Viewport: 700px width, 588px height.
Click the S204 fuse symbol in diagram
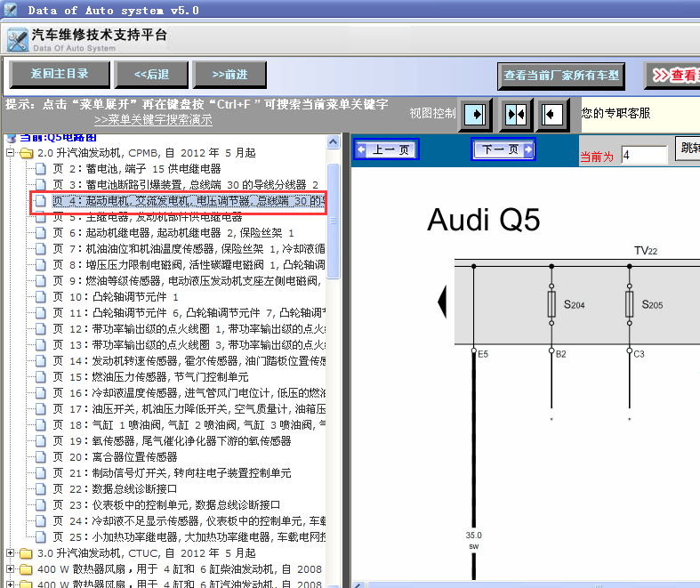click(551, 304)
